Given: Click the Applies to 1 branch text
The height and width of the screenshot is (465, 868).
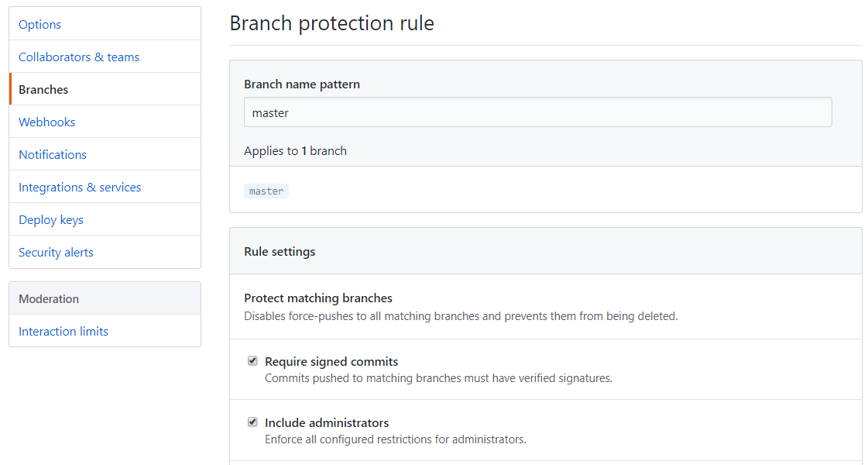Looking at the screenshot, I should pos(295,151).
